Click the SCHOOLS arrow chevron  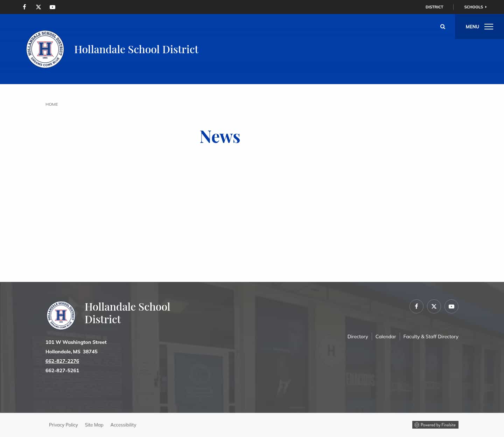(485, 7)
